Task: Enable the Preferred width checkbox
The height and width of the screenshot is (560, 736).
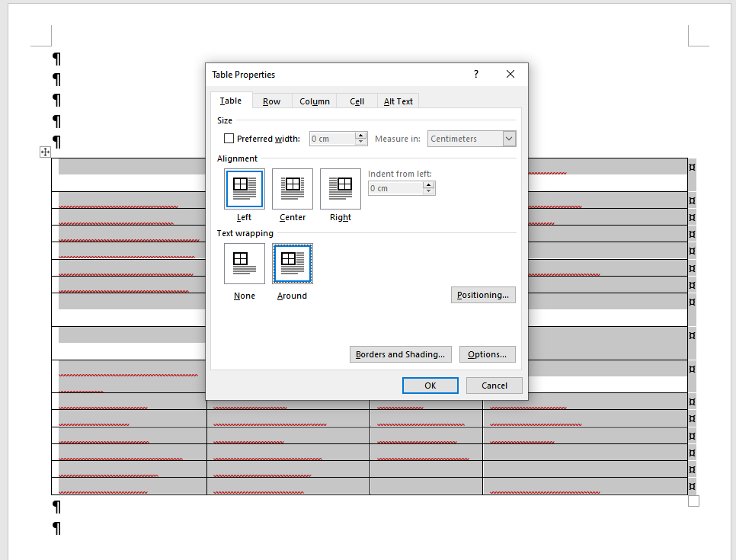Action: click(229, 139)
